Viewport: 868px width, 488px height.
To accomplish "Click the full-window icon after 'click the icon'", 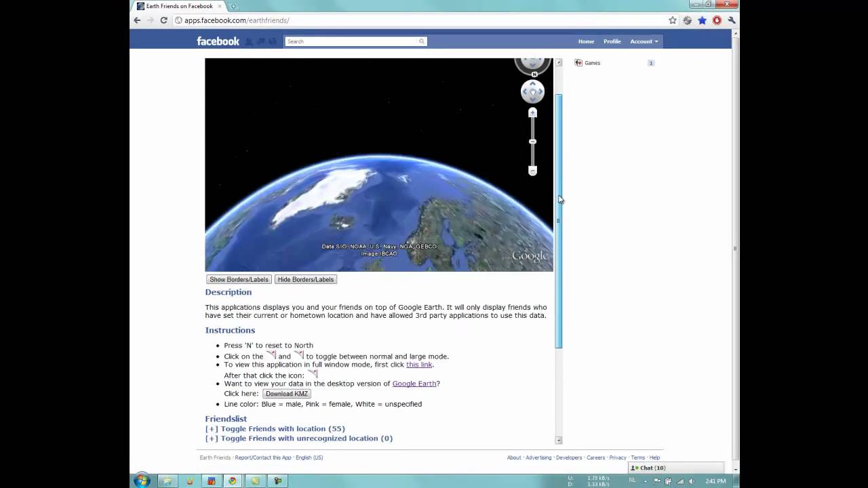I will [x=312, y=374].
